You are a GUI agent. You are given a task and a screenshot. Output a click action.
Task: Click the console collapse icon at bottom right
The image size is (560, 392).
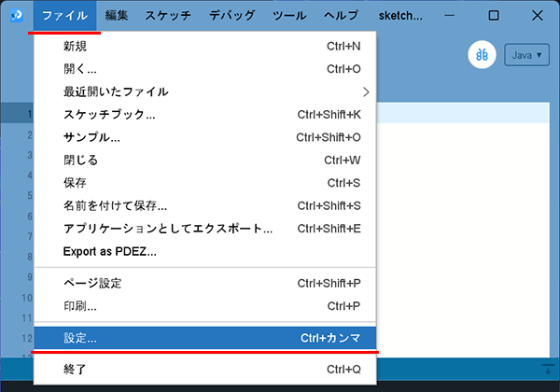click(548, 370)
